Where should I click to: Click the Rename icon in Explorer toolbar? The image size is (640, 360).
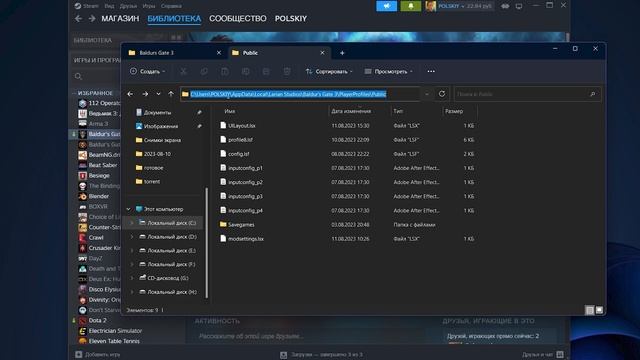click(x=245, y=71)
